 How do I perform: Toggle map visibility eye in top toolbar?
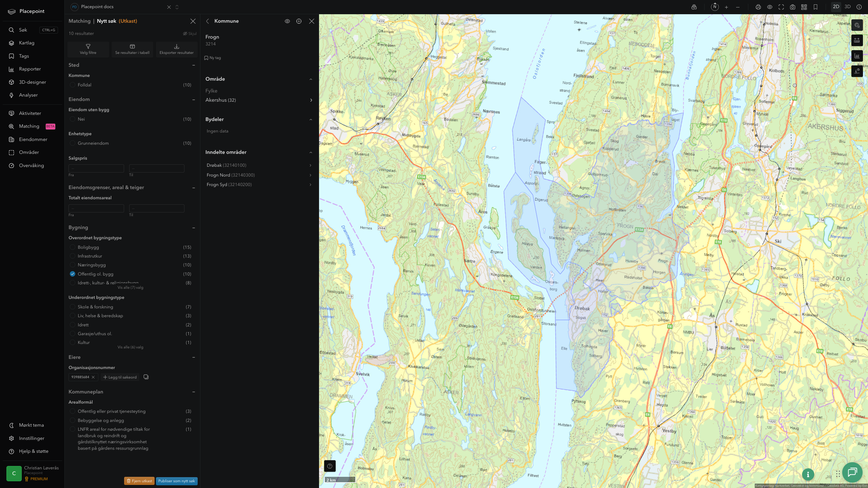pos(770,7)
